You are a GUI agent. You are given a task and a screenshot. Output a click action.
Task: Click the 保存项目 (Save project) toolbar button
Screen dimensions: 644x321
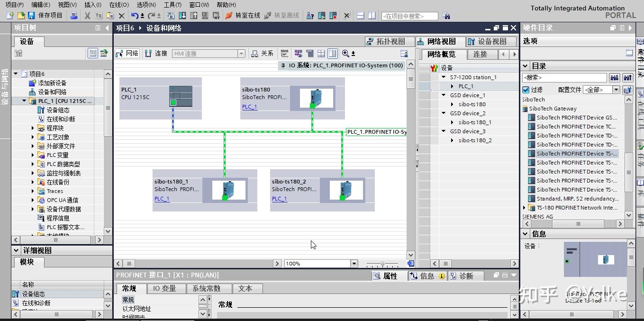tap(45, 16)
